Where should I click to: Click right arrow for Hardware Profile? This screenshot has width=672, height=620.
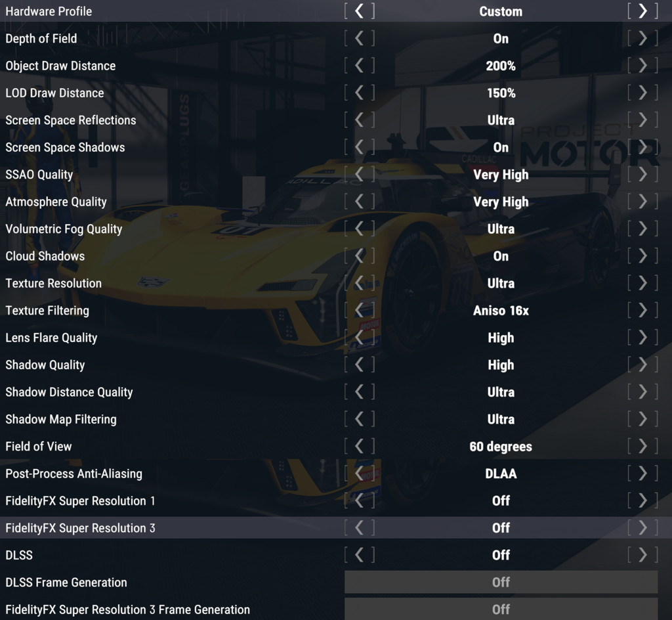[x=642, y=11]
